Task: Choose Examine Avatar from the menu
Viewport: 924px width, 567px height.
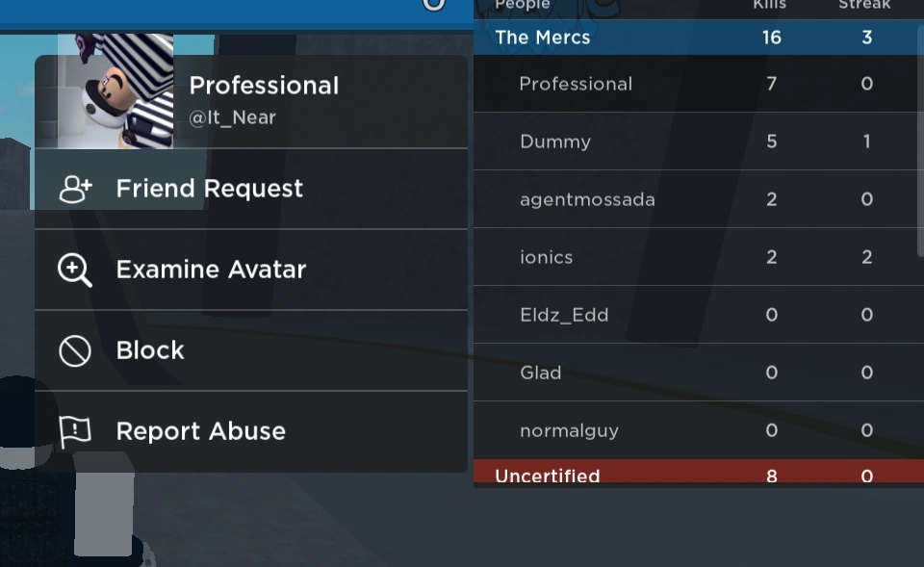Action: 211,270
